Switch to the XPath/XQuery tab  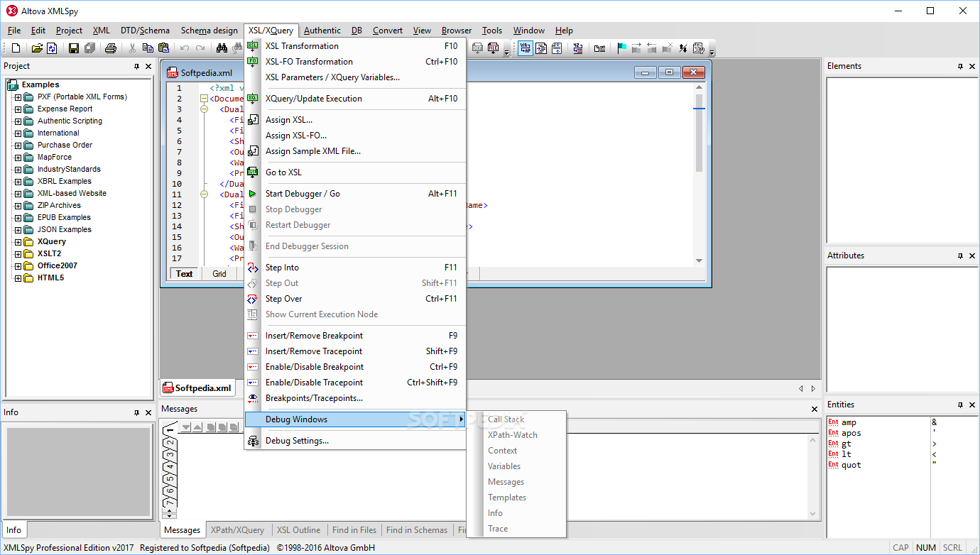[x=237, y=529]
